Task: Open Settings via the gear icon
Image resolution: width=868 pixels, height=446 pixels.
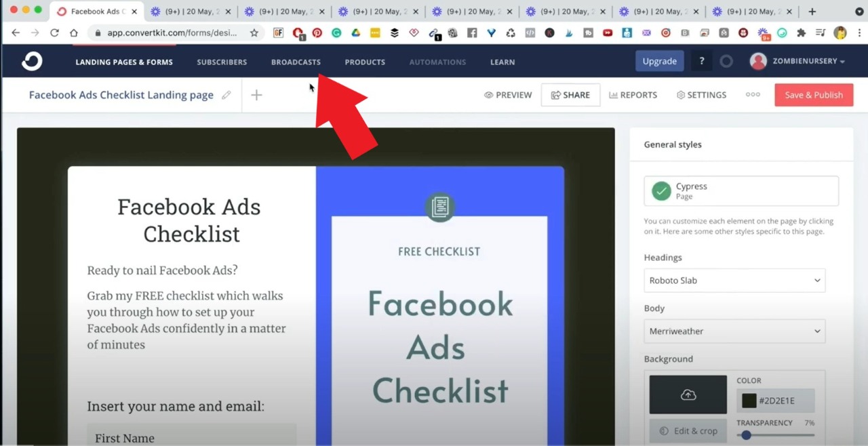Action: [x=680, y=95]
